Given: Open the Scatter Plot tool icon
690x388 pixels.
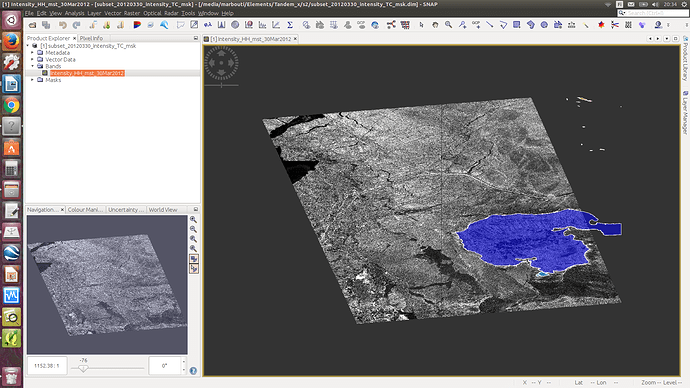Looking at the screenshot, I should tap(276, 25).
